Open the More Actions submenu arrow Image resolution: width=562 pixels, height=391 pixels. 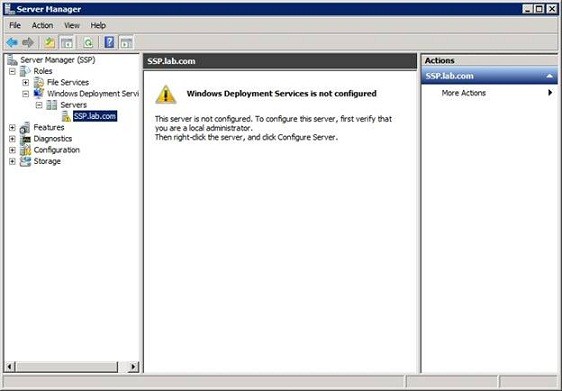[x=550, y=93]
